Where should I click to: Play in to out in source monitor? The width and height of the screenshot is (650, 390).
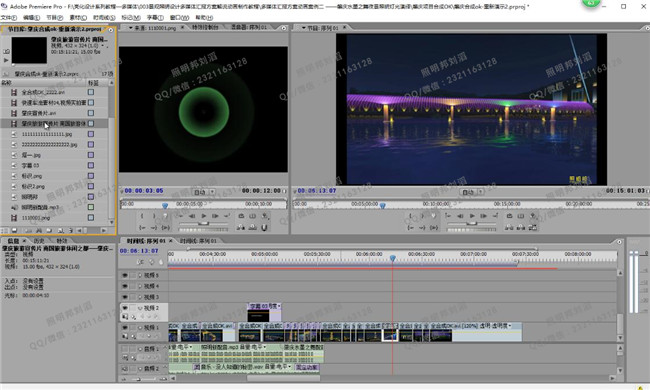tap(165, 228)
